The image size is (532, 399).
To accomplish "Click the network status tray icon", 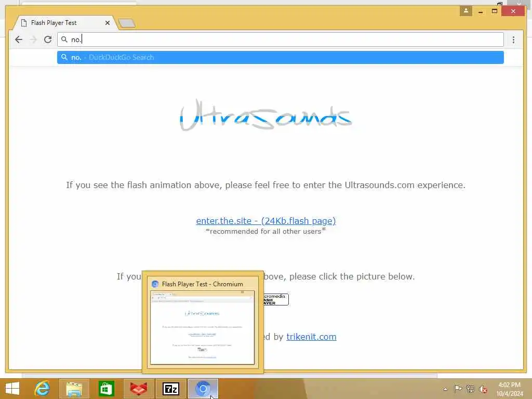I will tap(470, 389).
